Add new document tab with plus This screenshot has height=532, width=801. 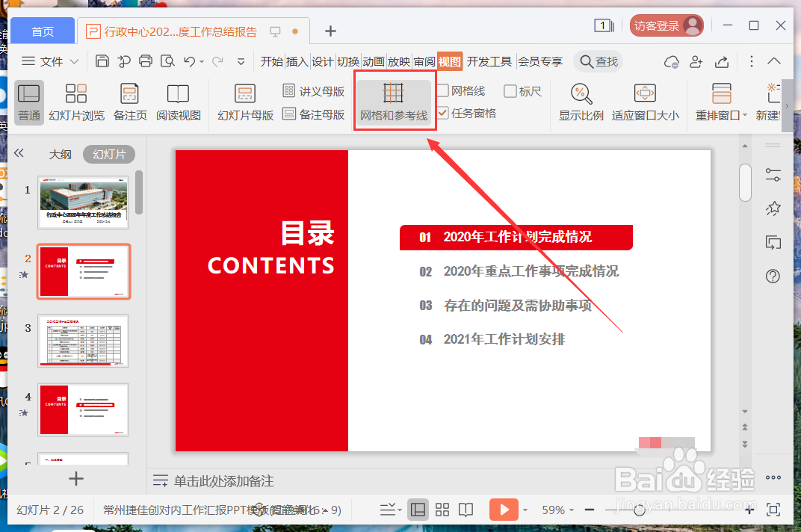pyautogui.click(x=330, y=31)
